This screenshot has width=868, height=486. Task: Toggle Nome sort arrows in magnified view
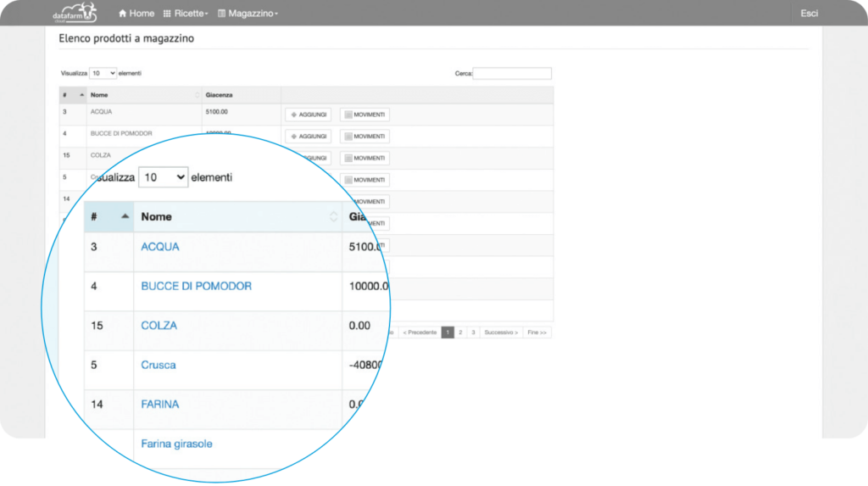pyautogui.click(x=333, y=216)
